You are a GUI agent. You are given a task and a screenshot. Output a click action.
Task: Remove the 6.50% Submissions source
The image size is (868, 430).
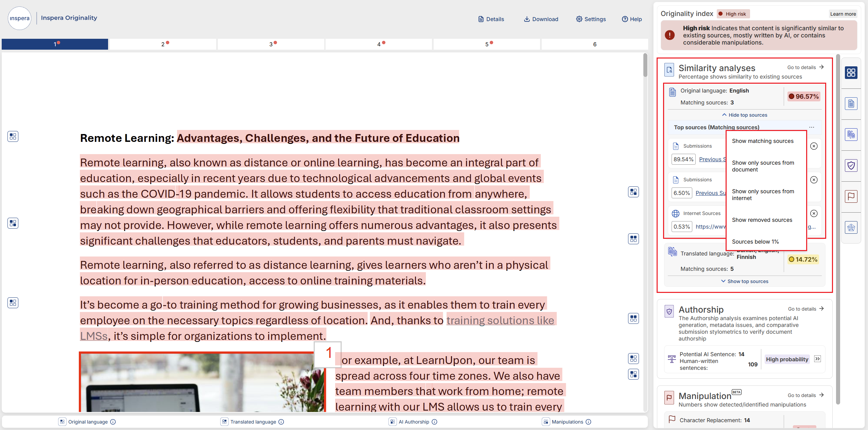tap(814, 180)
